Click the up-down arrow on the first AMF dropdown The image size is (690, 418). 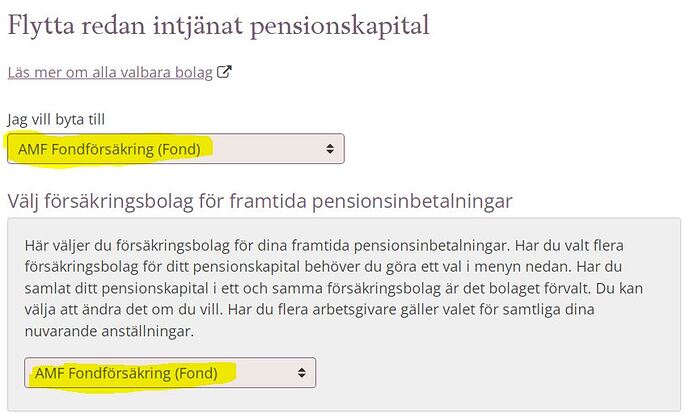[x=330, y=149]
